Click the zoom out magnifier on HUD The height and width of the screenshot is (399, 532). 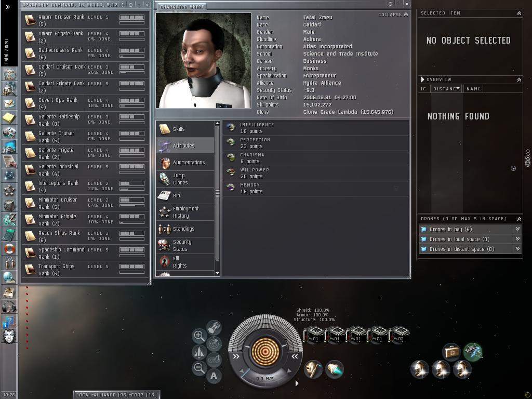point(199,368)
